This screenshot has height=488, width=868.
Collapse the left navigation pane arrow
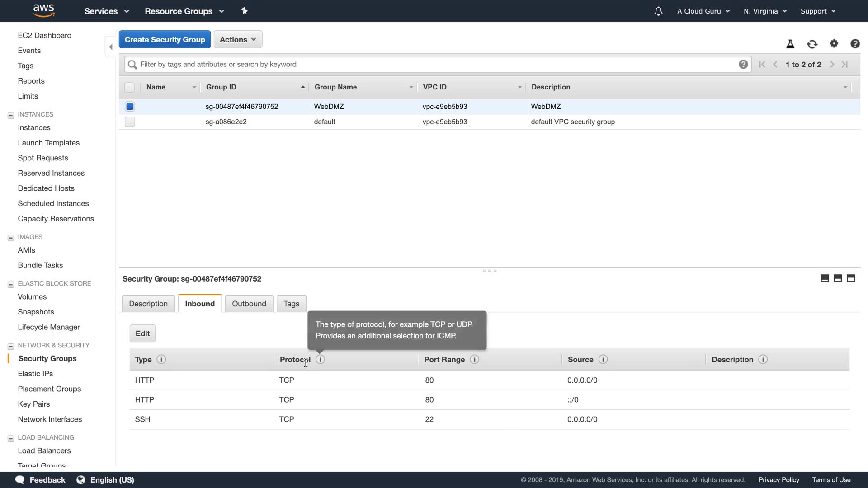point(111,47)
